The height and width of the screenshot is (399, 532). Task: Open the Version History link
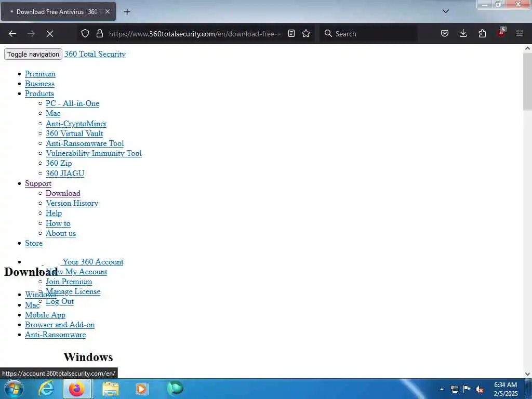(72, 203)
